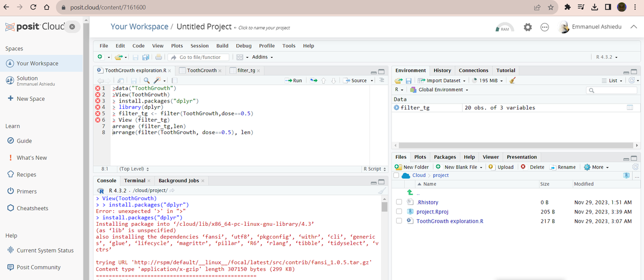Screen dimensions: 644x280
Task: Expand filter_tg object details arrow
Action: pos(397,108)
